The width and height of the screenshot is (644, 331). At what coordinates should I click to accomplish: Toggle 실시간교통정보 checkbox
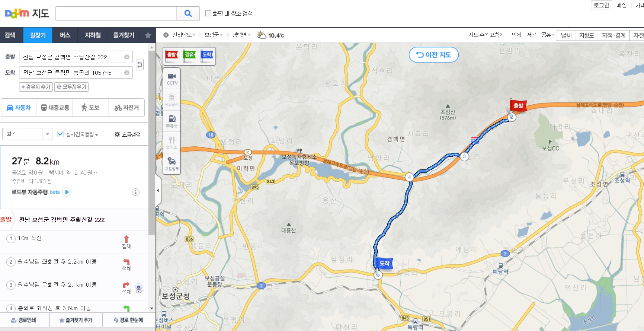click(x=60, y=134)
